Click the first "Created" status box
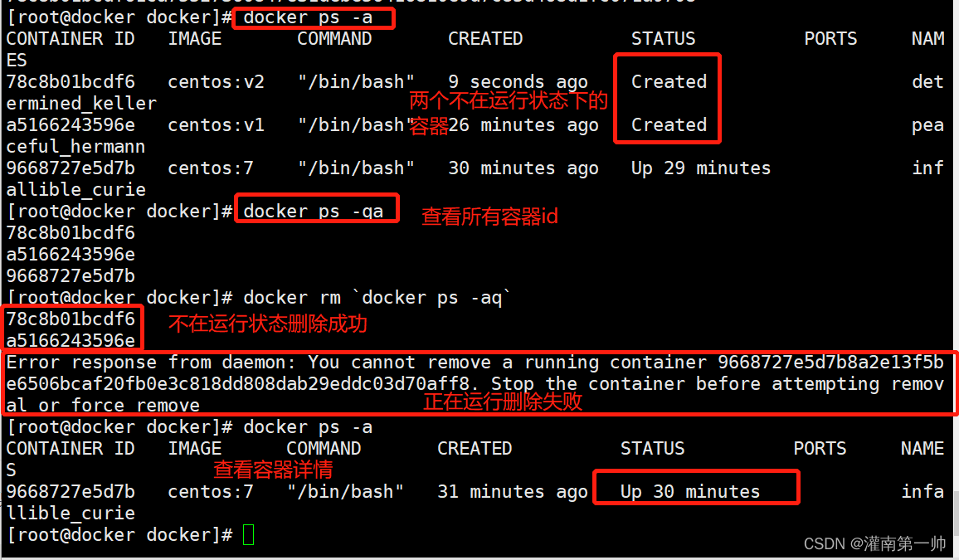Screen dimensions: 959x560 pos(669,81)
